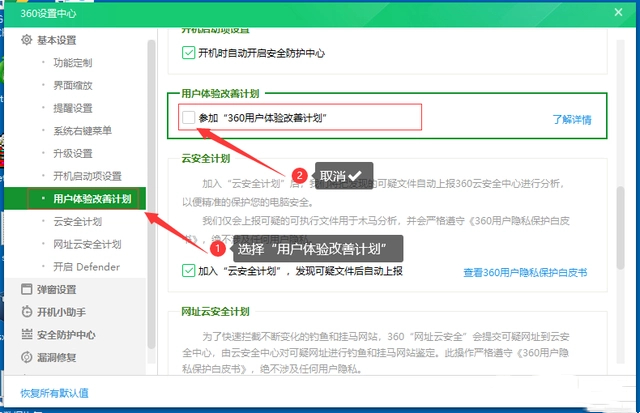The width and height of the screenshot is (640, 413).
Task: Uncheck 开机时自动开启安全防护中心 checkbox
Action: tap(188, 53)
